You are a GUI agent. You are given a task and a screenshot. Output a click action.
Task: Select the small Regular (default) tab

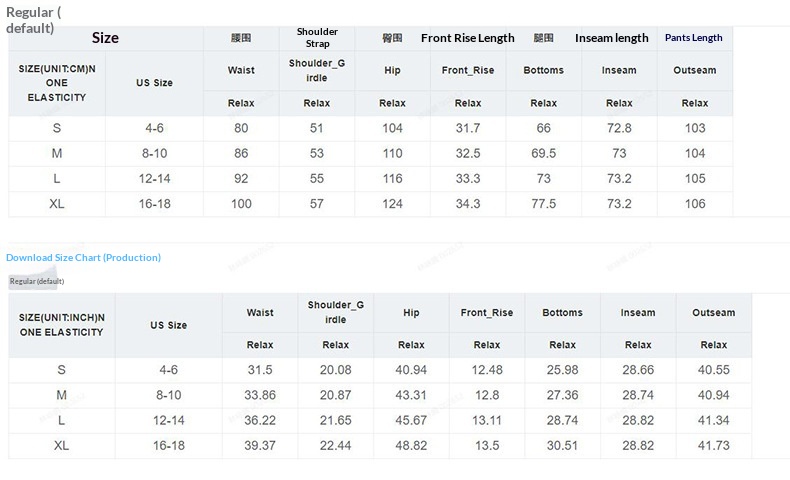pyautogui.click(x=37, y=282)
